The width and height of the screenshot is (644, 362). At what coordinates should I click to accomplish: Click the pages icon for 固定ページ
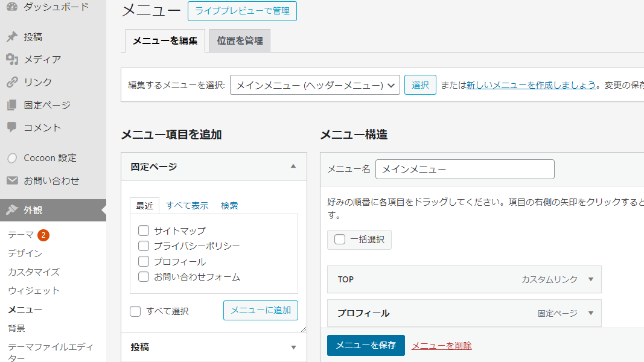[12, 105]
